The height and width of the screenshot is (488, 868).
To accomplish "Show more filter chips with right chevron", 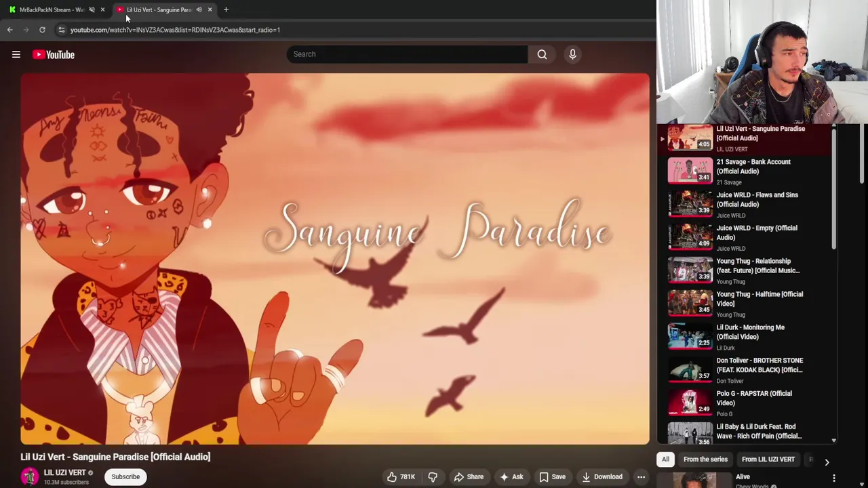I will [x=827, y=462].
